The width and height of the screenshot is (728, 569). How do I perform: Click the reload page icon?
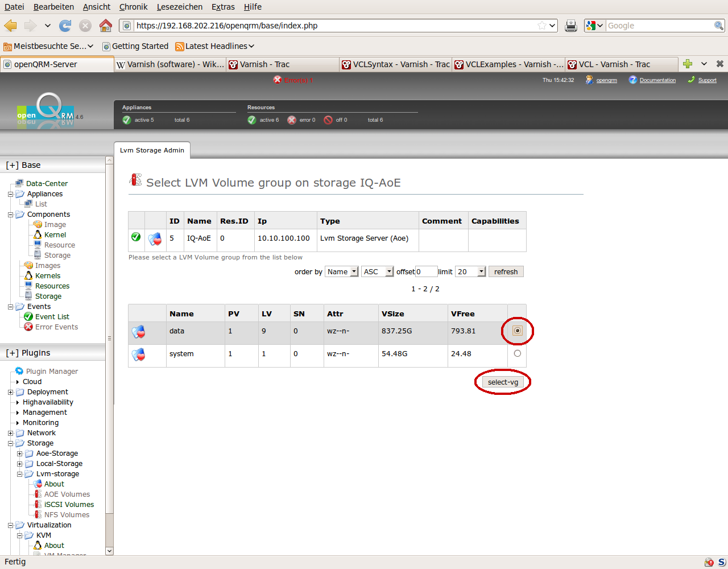point(65,26)
